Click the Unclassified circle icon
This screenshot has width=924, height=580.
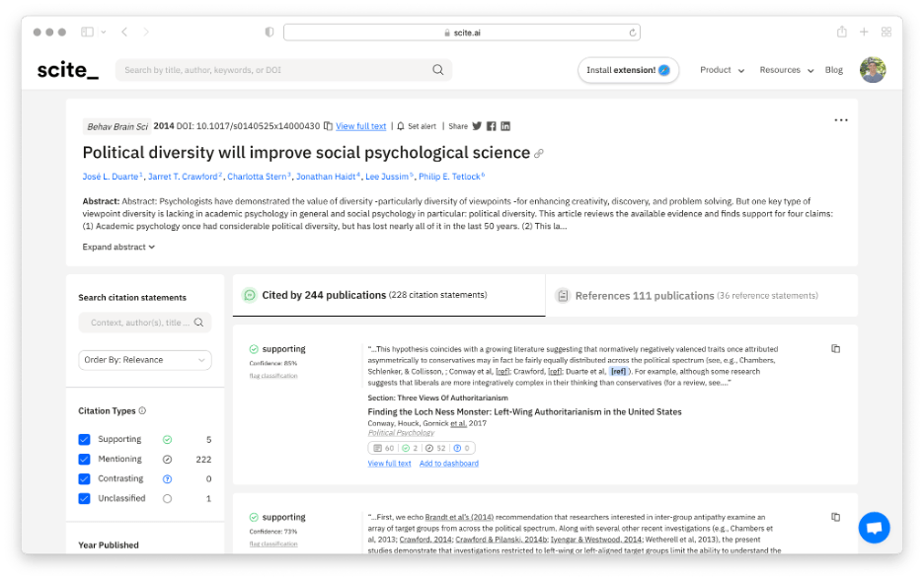pos(168,499)
